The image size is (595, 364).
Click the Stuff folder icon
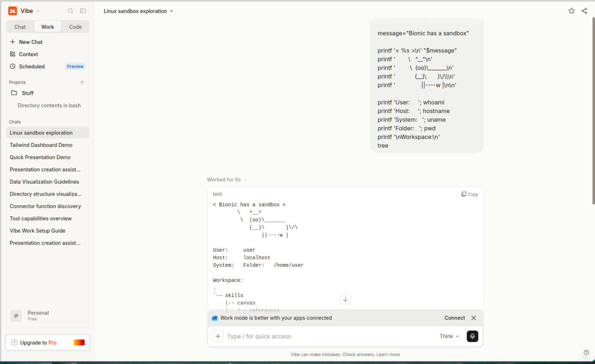coord(14,93)
